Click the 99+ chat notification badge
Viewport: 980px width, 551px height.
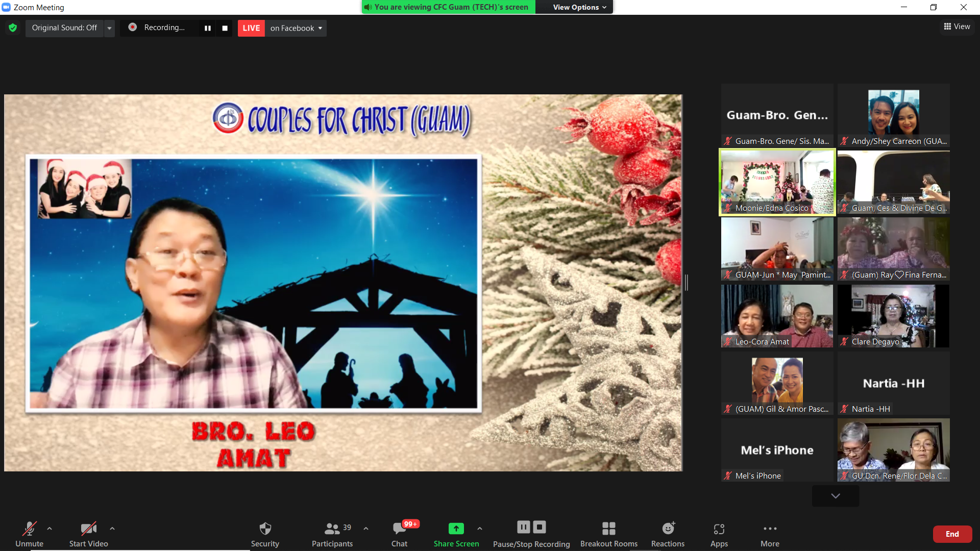(x=410, y=524)
